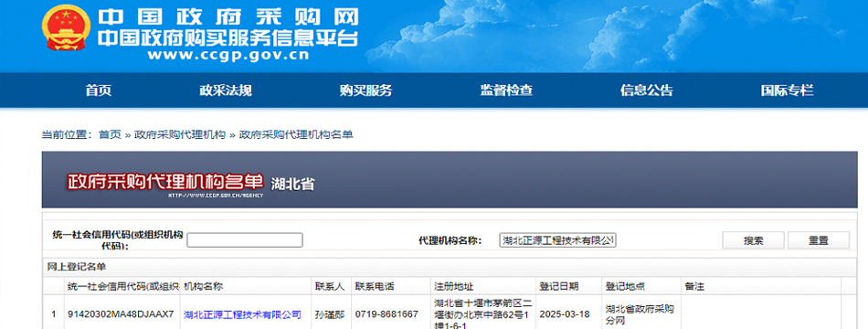
Task: Click the 重置 button
Action: point(818,240)
